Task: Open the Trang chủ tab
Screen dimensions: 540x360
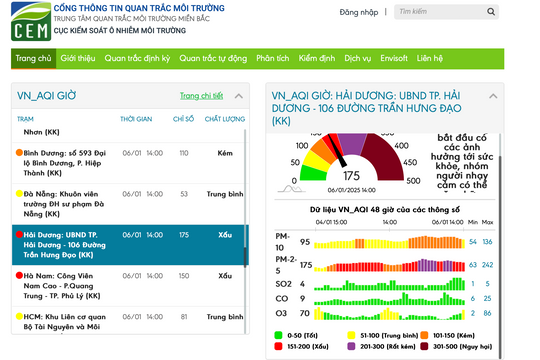Action: point(33,58)
